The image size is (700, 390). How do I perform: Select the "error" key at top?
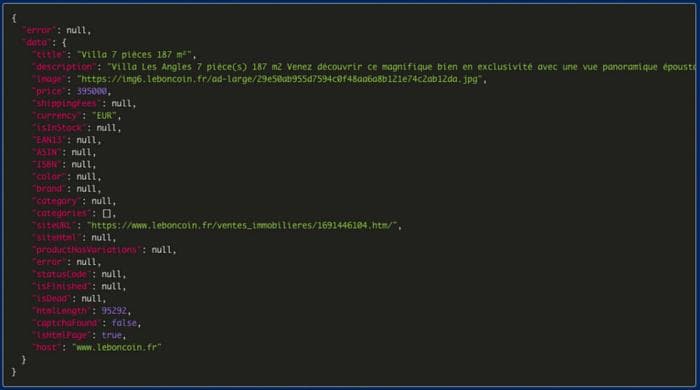tap(39, 30)
